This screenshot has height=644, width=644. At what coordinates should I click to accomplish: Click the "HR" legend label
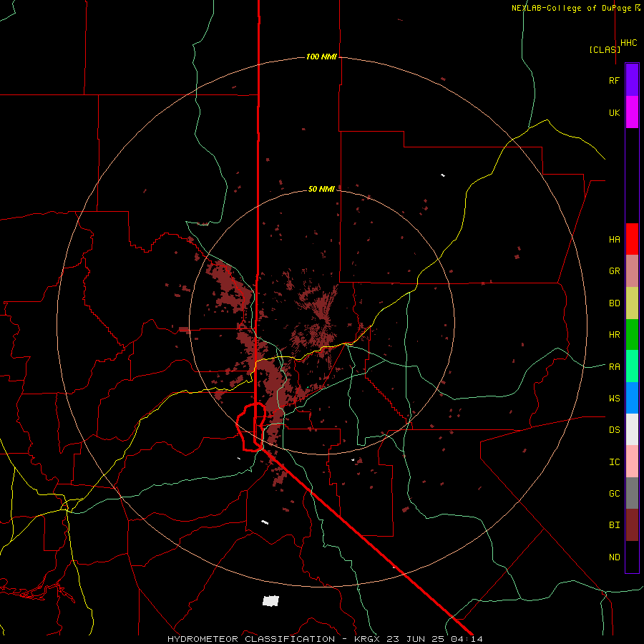(x=614, y=335)
